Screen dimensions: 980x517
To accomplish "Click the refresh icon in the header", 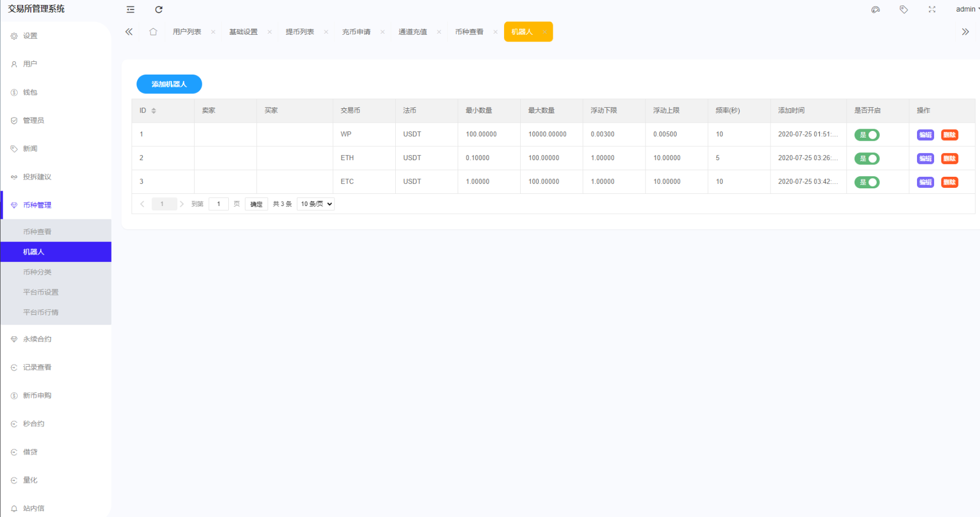I will (159, 9).
